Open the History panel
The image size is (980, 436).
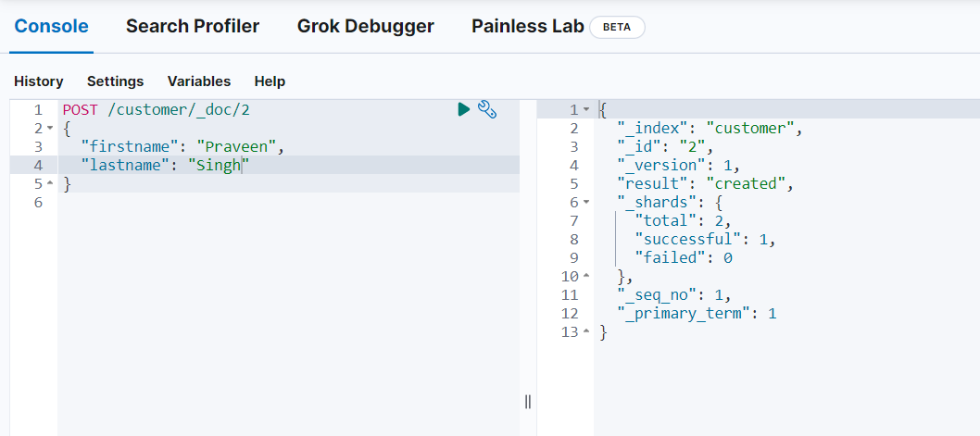(x=39, y=81)
